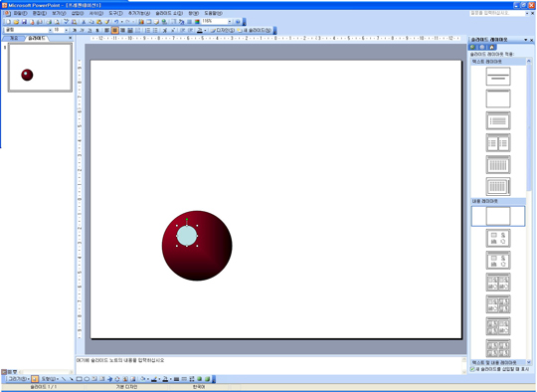Click the New Slide (새 슬라이드) button

point(255,30)
